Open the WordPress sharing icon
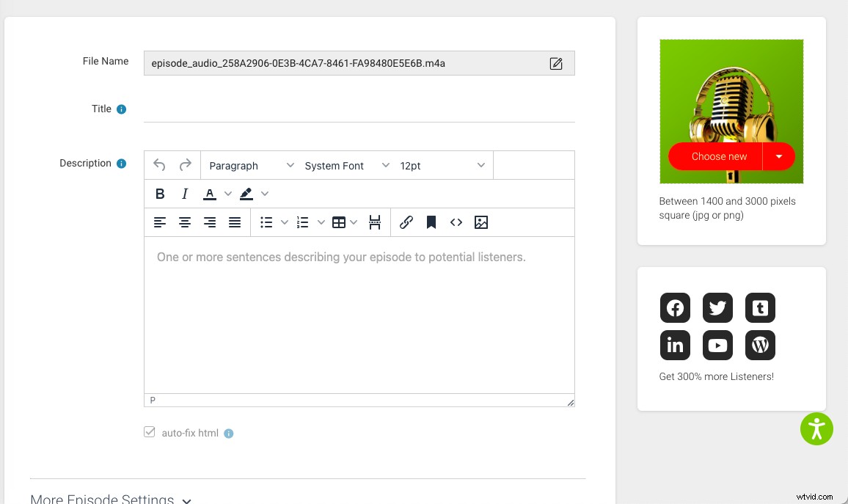Screen dimensions: 848x504 760,345
